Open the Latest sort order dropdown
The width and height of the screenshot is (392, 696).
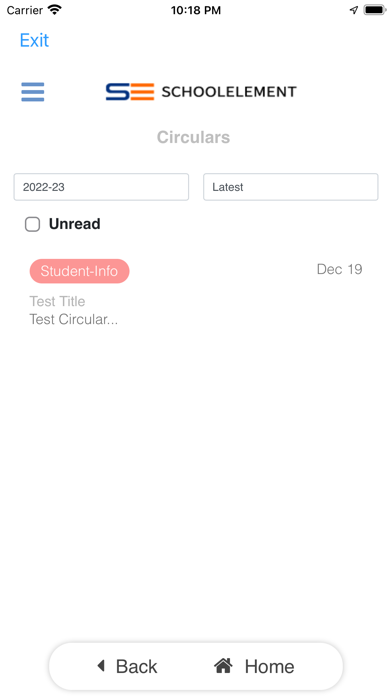(291, 187)
